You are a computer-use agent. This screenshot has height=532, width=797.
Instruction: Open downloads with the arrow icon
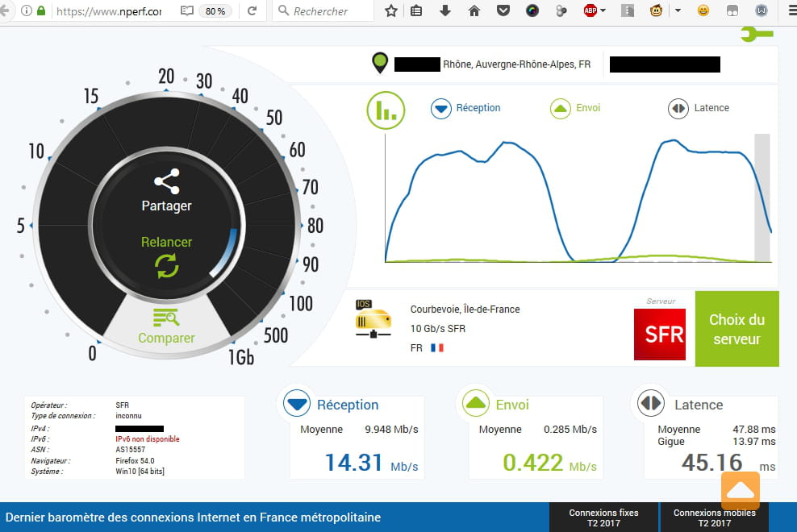point(445,10)
